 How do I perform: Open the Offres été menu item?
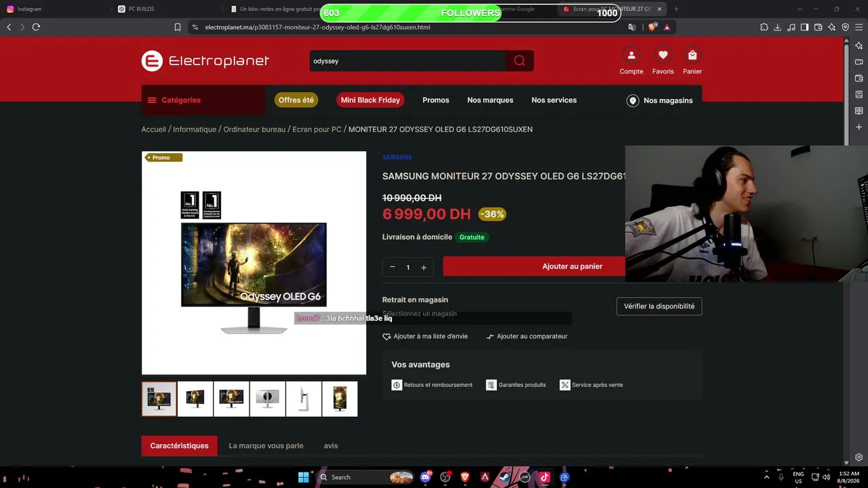pos(296,100)
